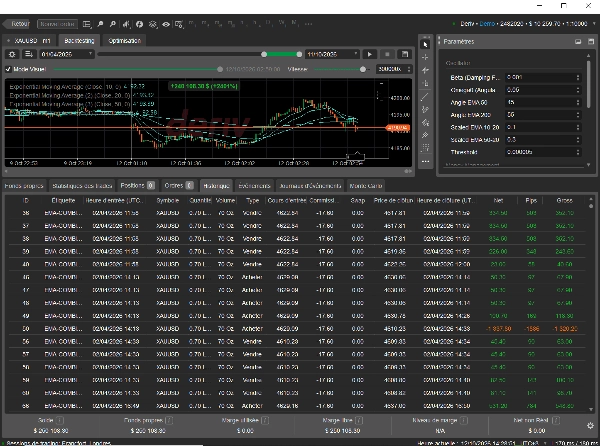The width and height of the screenshot is (600, 446).
Task: Stop the backtest with stop button
Action: click(387, 54)
